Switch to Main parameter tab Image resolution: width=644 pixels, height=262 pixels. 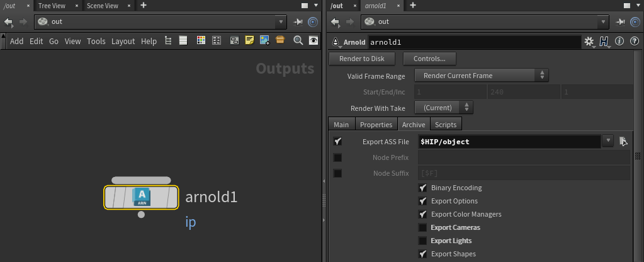[341, 125]
